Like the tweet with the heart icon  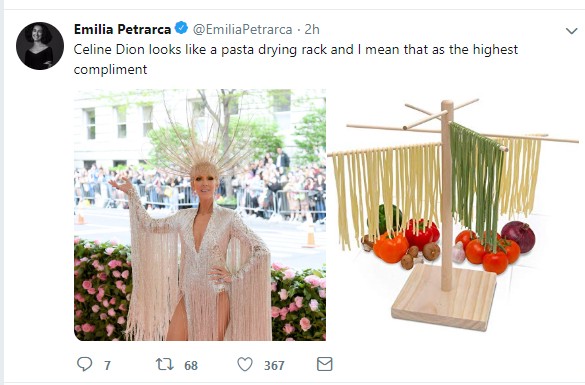[x=245, y=364]
